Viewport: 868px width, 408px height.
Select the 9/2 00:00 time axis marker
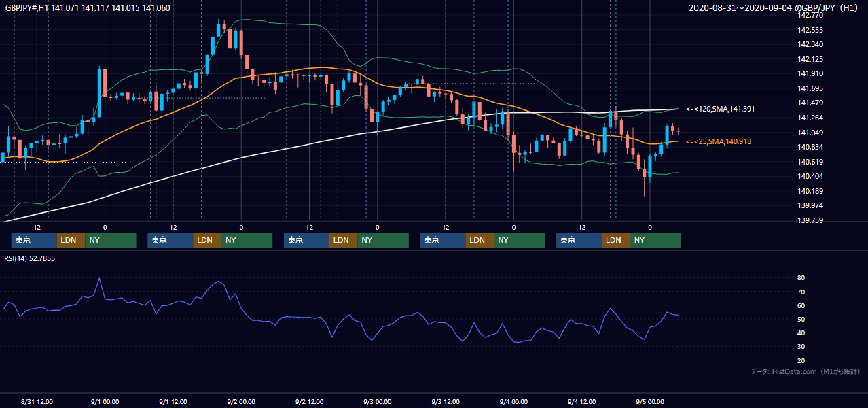(241, 402)
